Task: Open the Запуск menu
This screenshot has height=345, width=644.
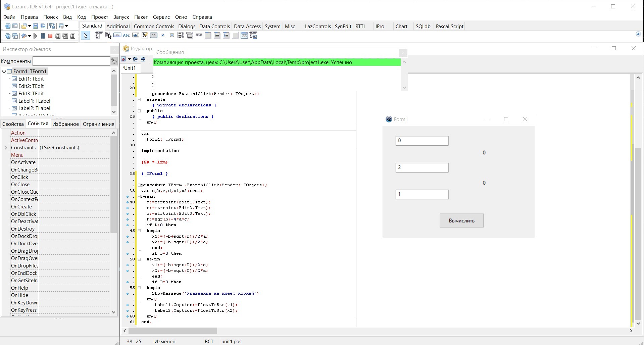Action: pyautogui.click(x=121, y=17)
